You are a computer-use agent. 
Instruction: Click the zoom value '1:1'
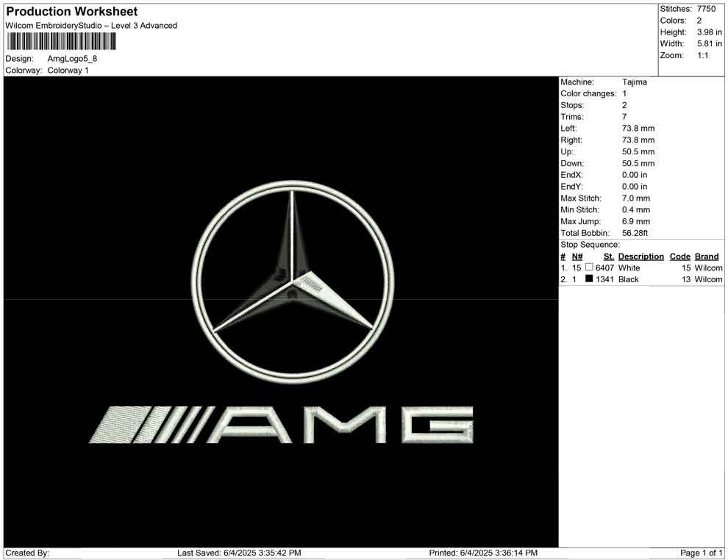(703, 55)
